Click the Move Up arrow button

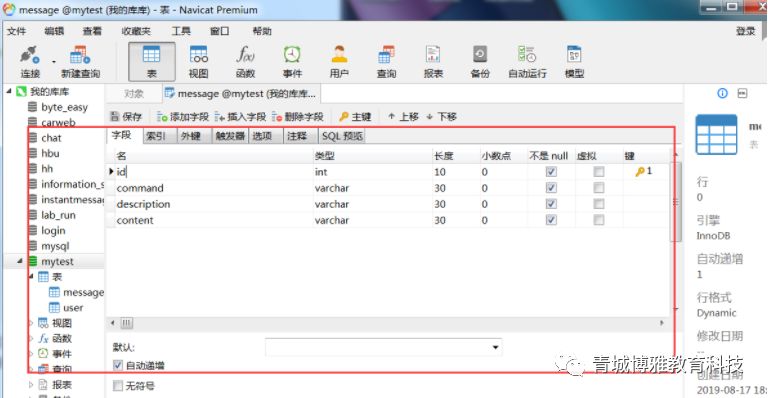[x=403, y=117]
